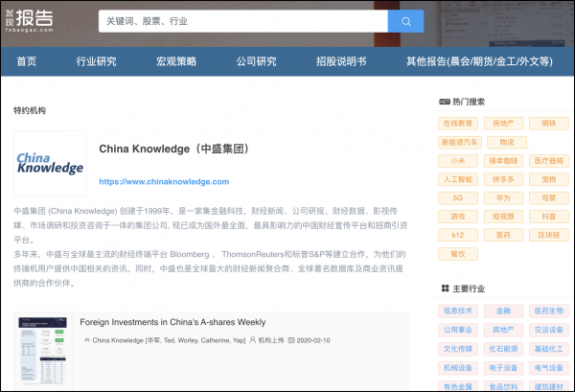Go to the 首页 nav tab
This screenshot has width=575, height=392.
coord(27,61)
